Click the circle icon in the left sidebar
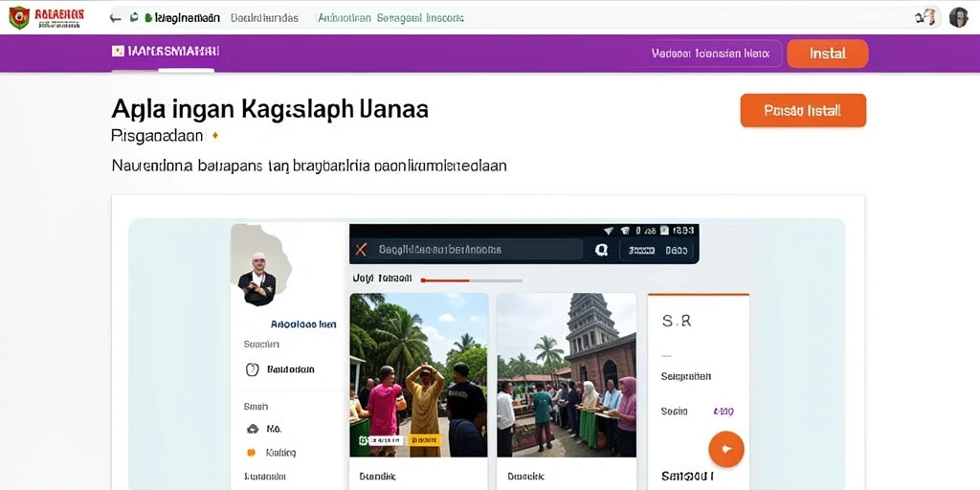980x490 pixels. (x=252, y=369)
